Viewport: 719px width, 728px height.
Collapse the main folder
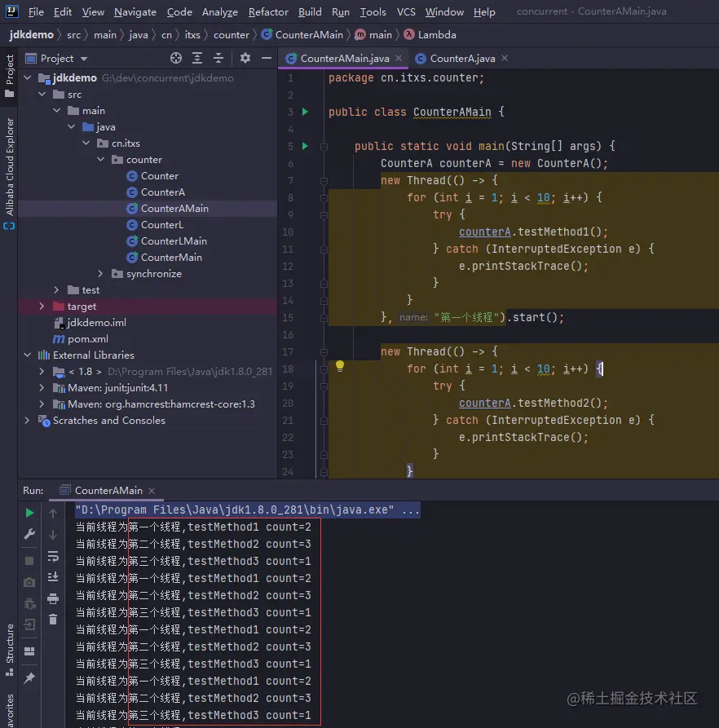pyautogui.click(x=56, y=111)
